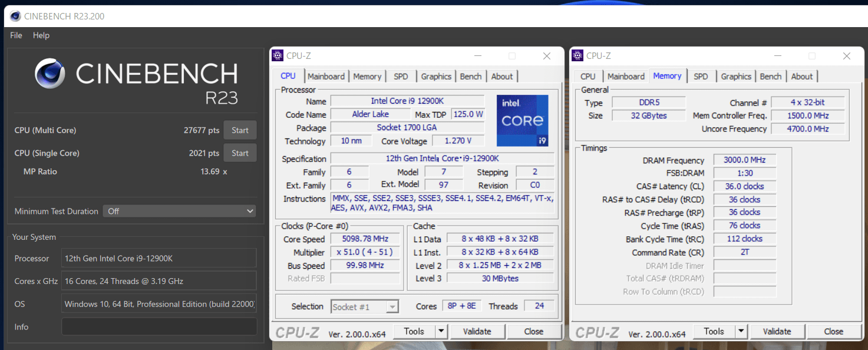868x350 pixels.
Task: Click the Intel Core i9 12900K name field
Action: tap(407, 101)
